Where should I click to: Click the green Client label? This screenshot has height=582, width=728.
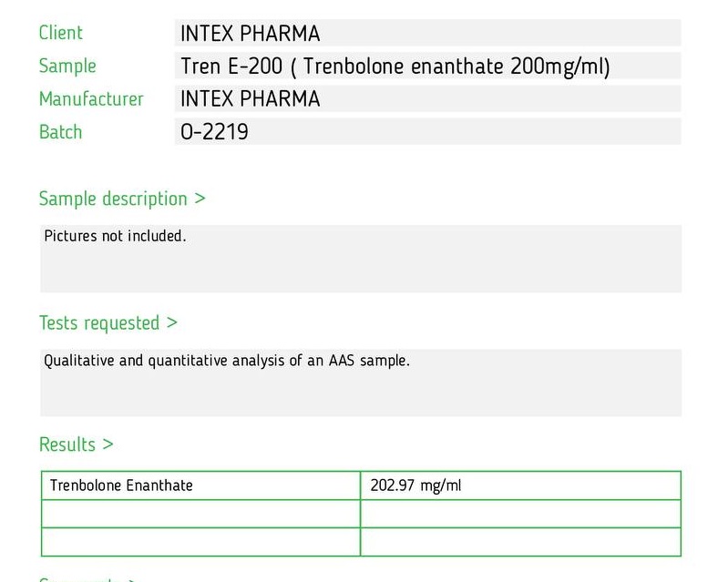tap(61, 33)
